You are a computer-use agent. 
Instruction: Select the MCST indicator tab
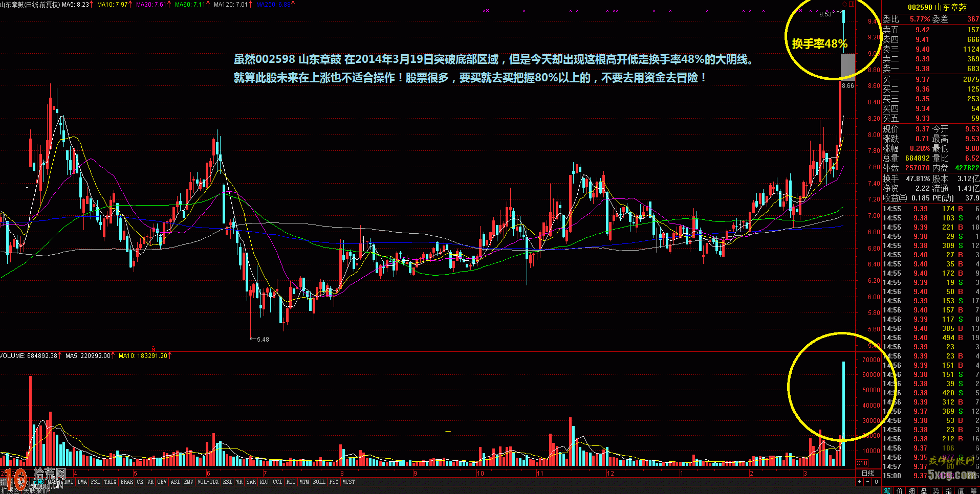point(349,482)
